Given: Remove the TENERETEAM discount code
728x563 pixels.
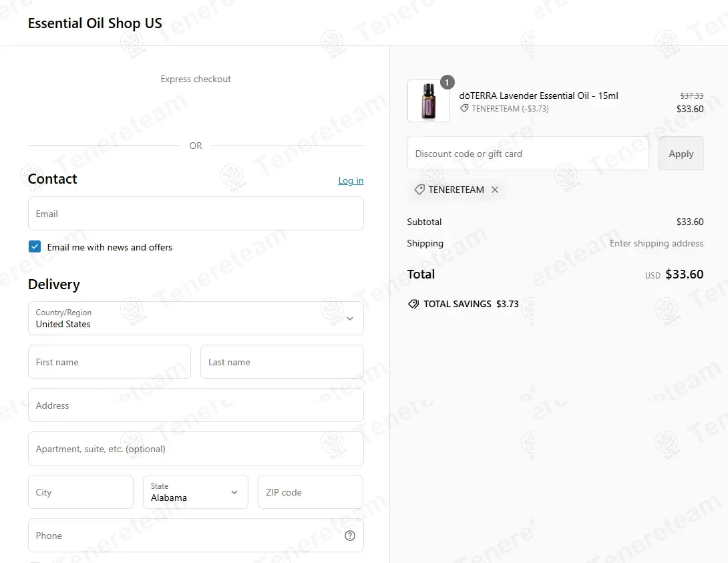Looking at the screenshot, I should [495, 190].
